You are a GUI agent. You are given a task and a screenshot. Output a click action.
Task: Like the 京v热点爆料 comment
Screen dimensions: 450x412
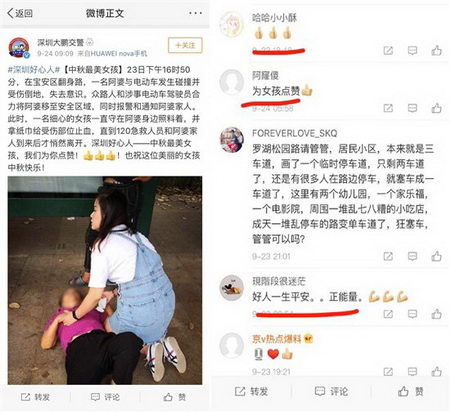436,371
